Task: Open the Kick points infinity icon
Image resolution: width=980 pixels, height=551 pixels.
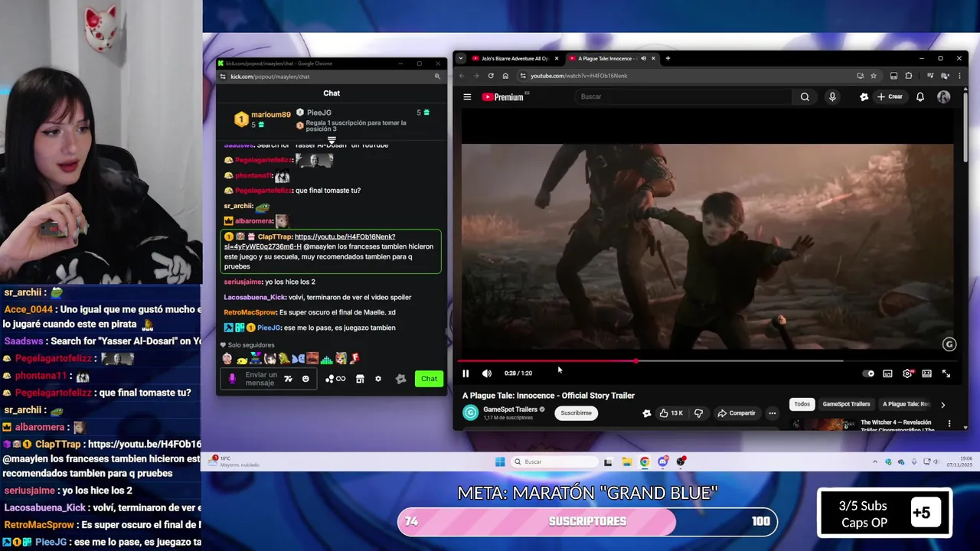Action: tap(341, 379)
